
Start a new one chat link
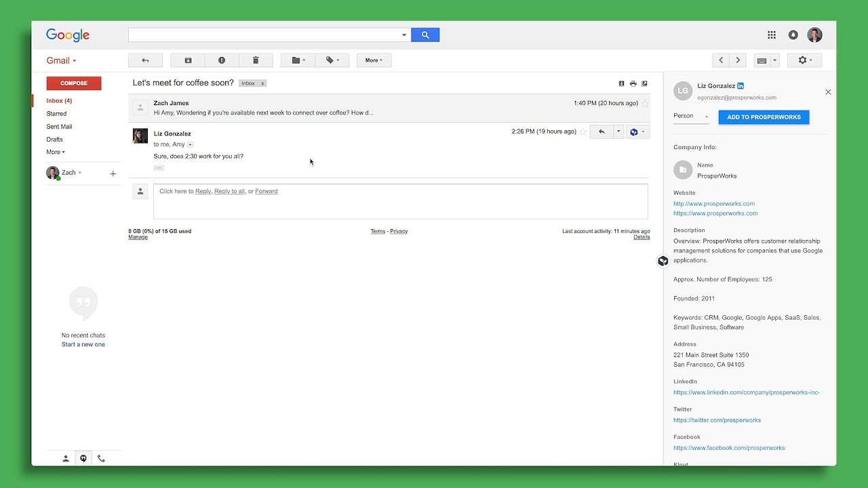(83, 344)
